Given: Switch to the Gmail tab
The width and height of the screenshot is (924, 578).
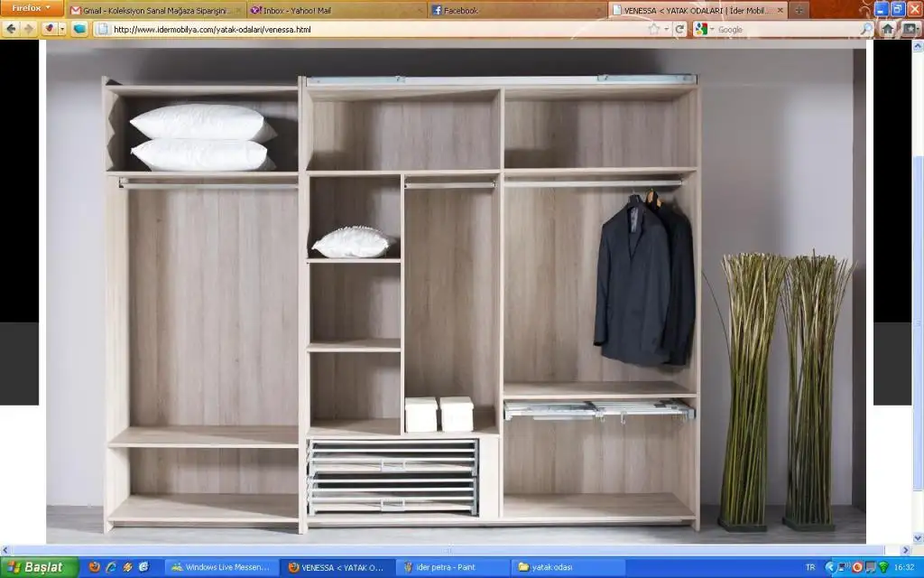Looking at the screenshot, I should click(155, 10).
